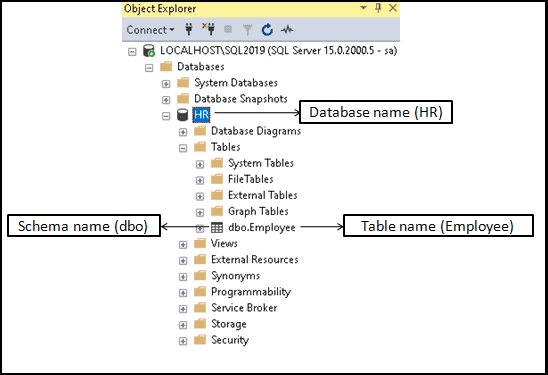Expand the Programmability node

(183, 293)
